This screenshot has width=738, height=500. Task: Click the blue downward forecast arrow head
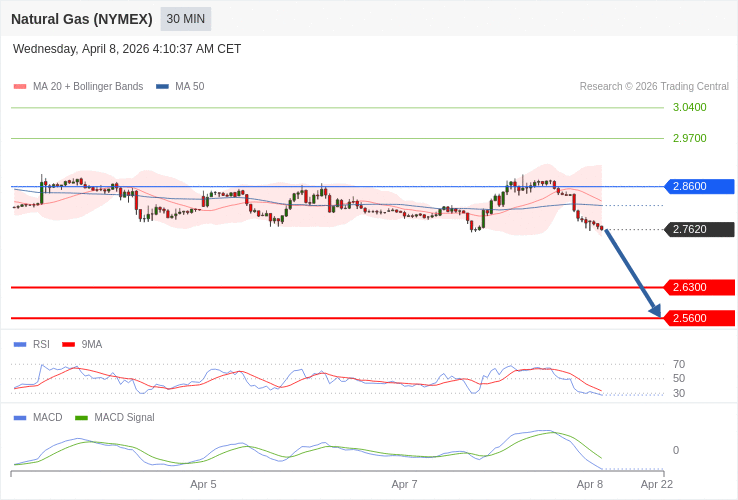coord(655,311)
